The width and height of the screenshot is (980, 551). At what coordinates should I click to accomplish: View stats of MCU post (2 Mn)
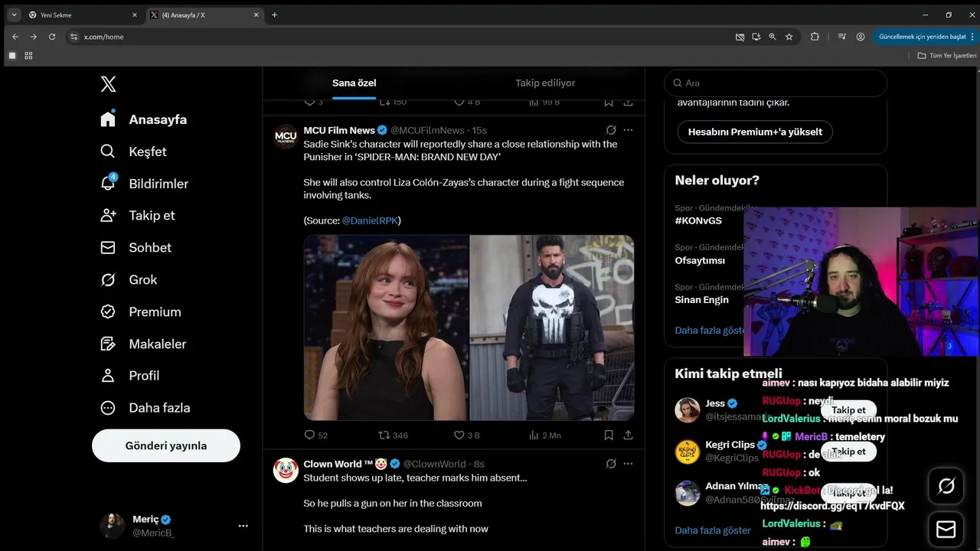click(x=544, y=435)
